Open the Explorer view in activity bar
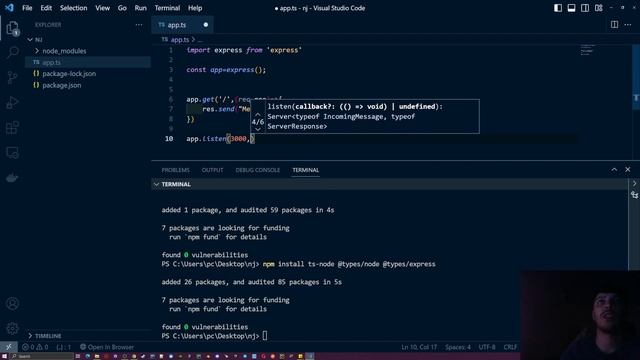The height and width of the screenshot is (360, 640). point(13,28)
